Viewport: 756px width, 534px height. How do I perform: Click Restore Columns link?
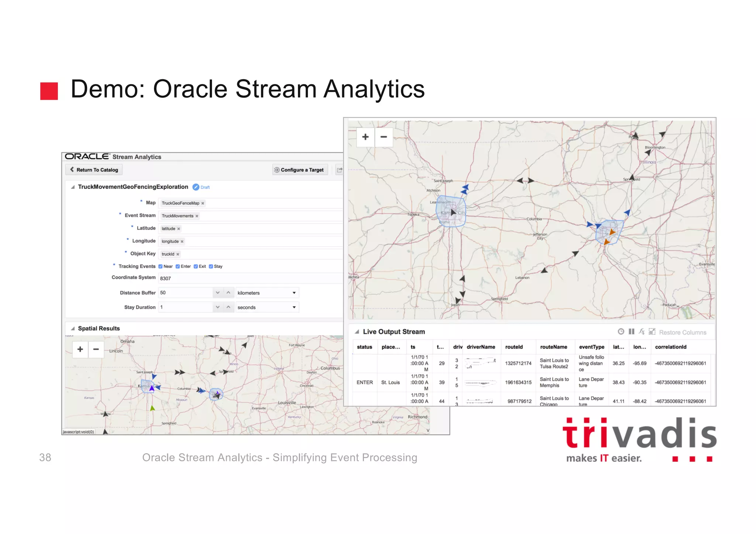pos(683,333)
